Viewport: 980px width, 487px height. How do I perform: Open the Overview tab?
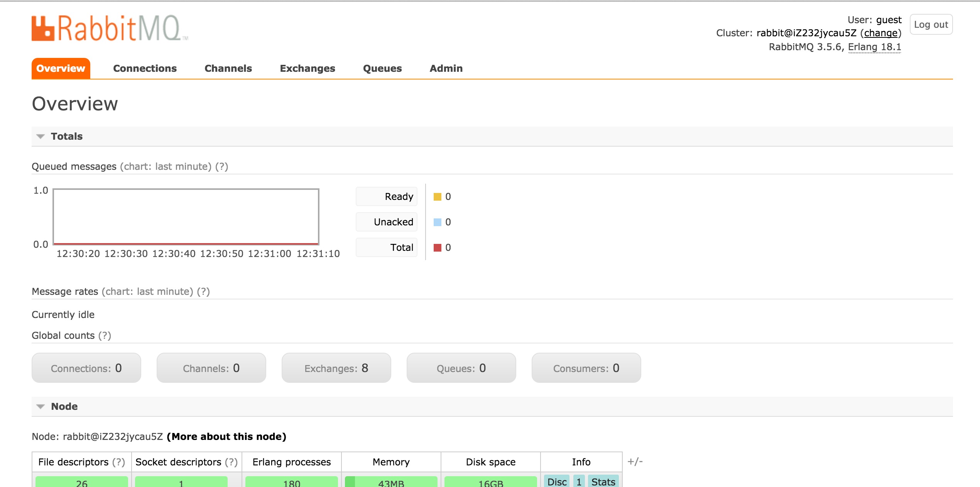[x=61, y=68]
